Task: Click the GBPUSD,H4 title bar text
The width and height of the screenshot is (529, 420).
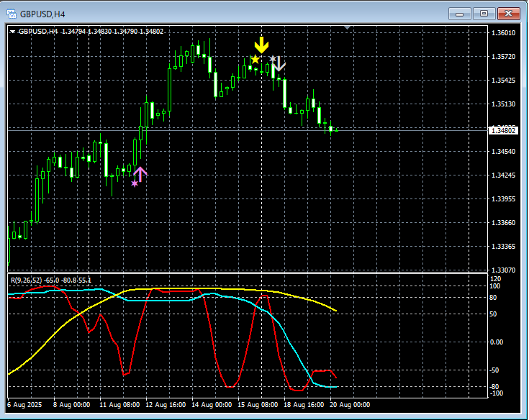Action: click(x=43, y=14)
